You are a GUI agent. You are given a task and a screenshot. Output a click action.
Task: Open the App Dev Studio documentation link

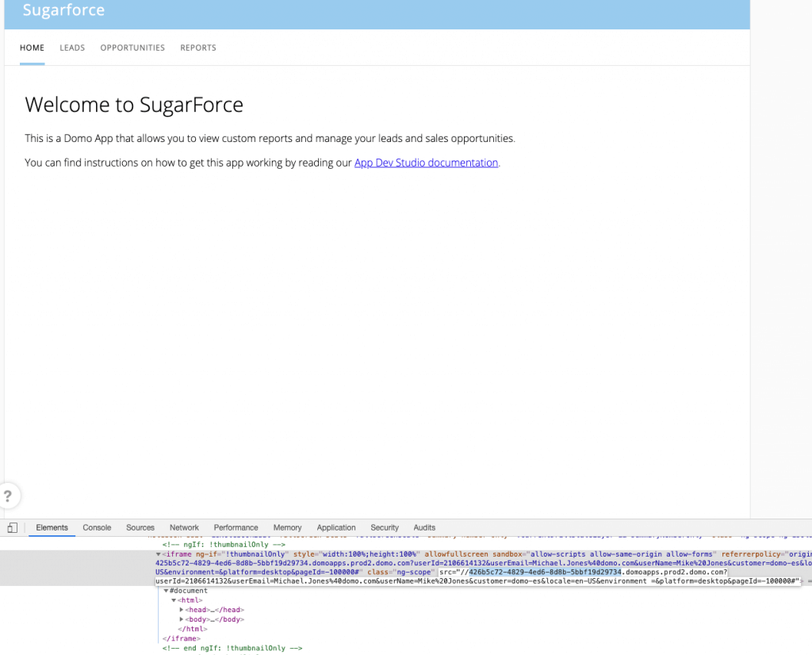(x=426, y=163)
